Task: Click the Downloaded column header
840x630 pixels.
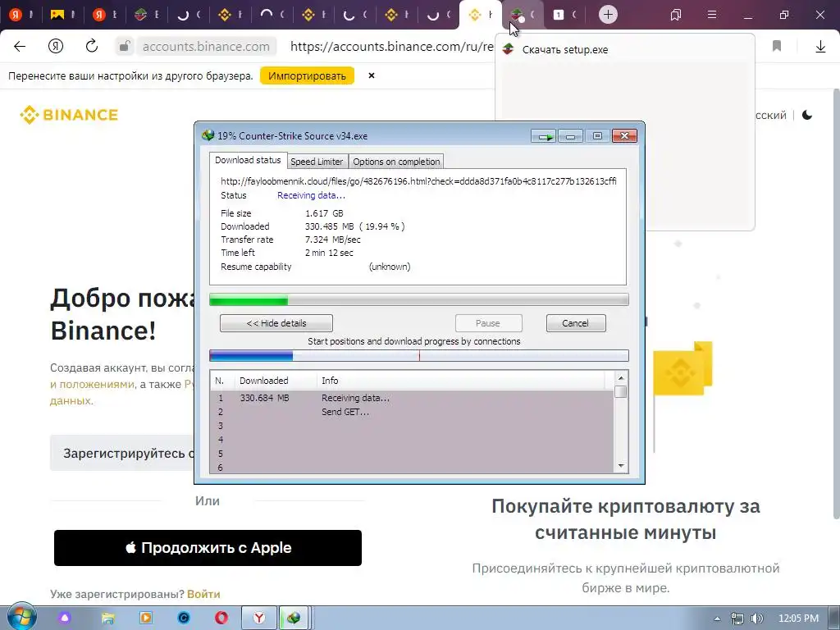Action: [x=275, y=381]
